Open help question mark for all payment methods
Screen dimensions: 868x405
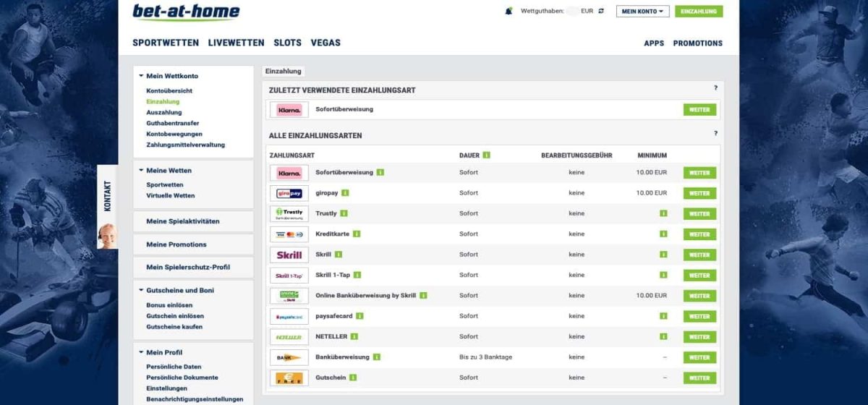(x=715, y=133)
